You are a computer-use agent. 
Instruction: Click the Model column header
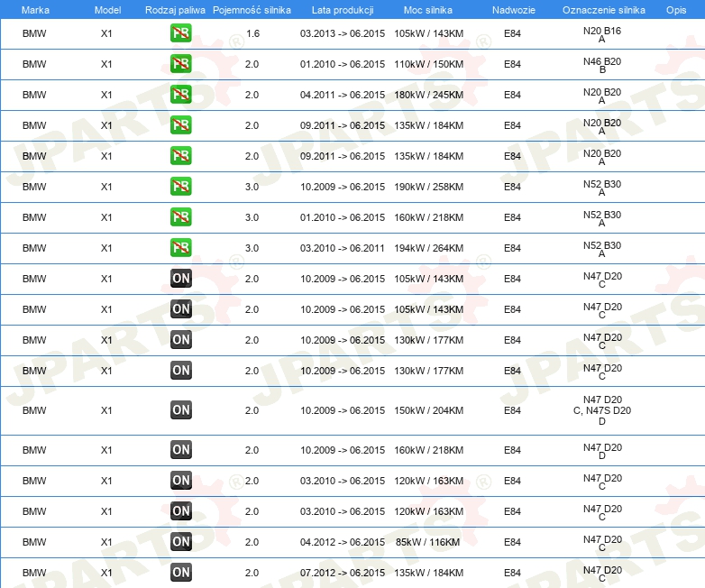click(107, 10)
